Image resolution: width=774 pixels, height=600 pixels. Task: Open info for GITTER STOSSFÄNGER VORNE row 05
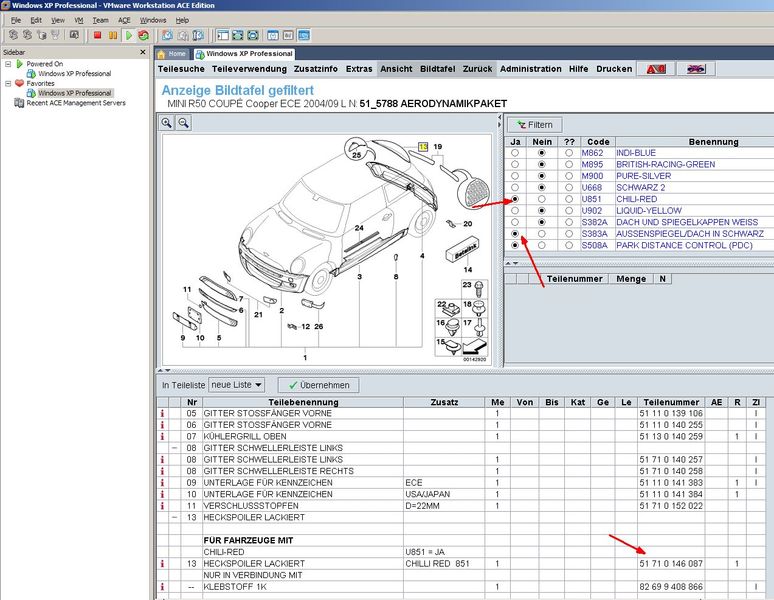click(162, 413)
